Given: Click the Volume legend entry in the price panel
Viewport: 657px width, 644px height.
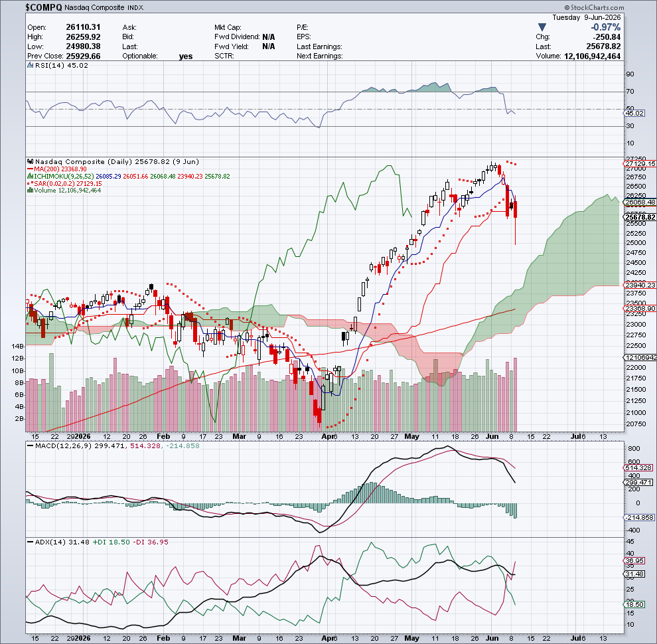Looking at the screenshot, I should click(64, 191).
